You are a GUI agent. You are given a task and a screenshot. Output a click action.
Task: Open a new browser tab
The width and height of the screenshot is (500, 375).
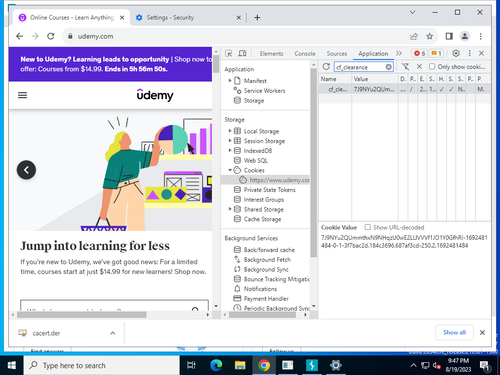pos(257,18)
